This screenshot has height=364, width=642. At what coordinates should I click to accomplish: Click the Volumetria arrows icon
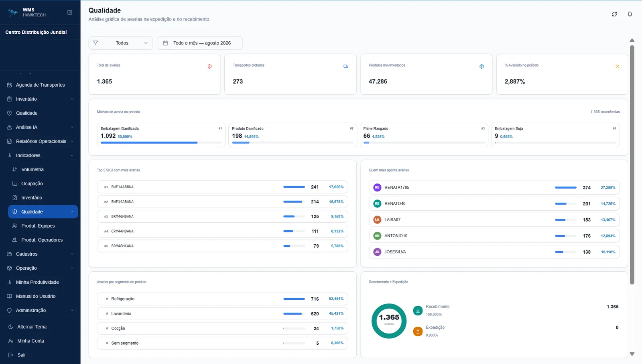[15, 169]
